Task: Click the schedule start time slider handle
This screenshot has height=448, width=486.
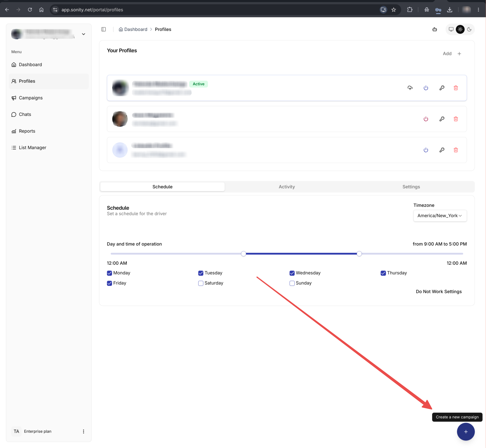Action: click(244, 254)
